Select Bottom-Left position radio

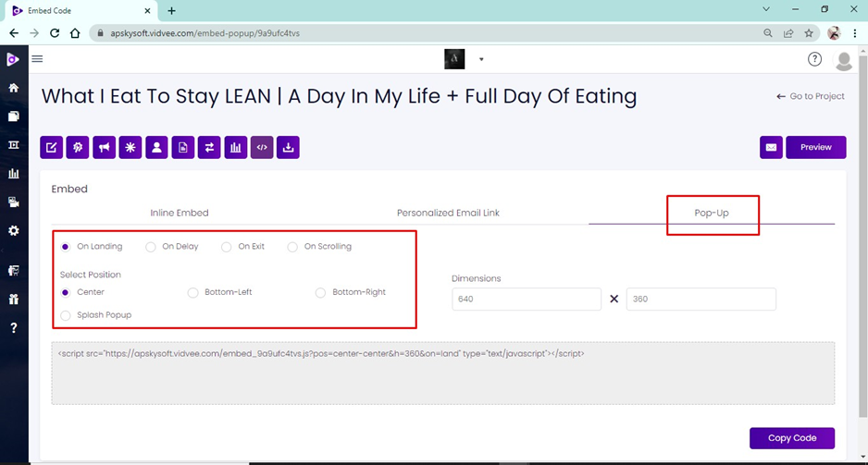tap(192, 292)
